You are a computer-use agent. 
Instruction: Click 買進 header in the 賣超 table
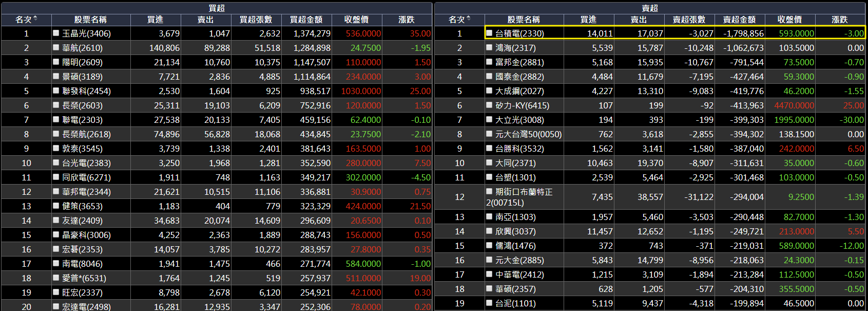click(588, 20)
